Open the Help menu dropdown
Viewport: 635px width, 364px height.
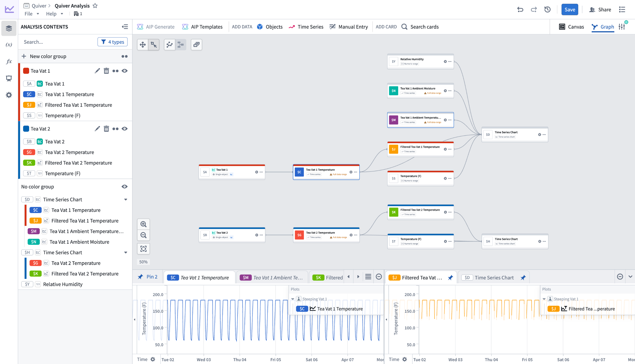coord(54,14)
